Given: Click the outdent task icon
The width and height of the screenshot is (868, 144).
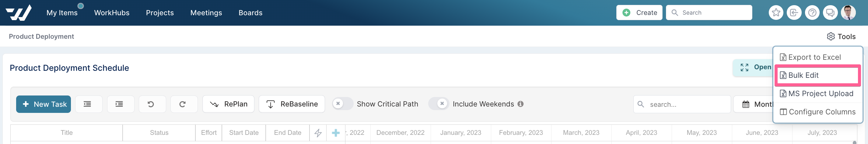Looking at the screenshot, I should [89, 104].
